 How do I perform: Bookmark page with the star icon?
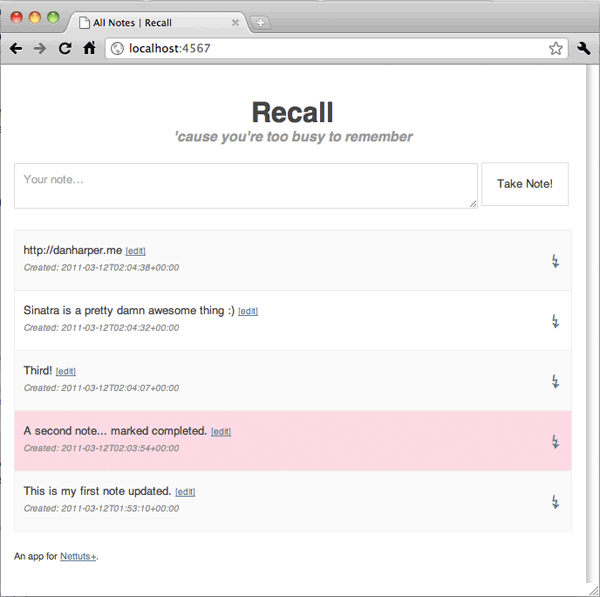click(x=556, y=49)
